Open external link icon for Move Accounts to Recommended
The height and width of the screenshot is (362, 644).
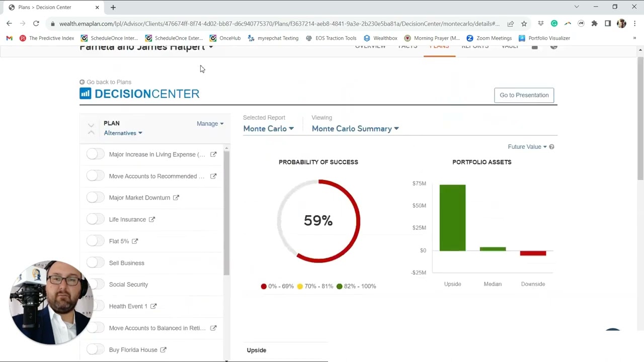tap(213, 176)
